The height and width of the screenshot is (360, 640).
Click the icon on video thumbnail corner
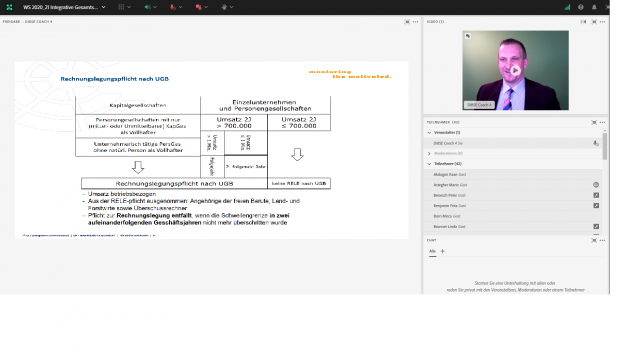tap(468, 36)
